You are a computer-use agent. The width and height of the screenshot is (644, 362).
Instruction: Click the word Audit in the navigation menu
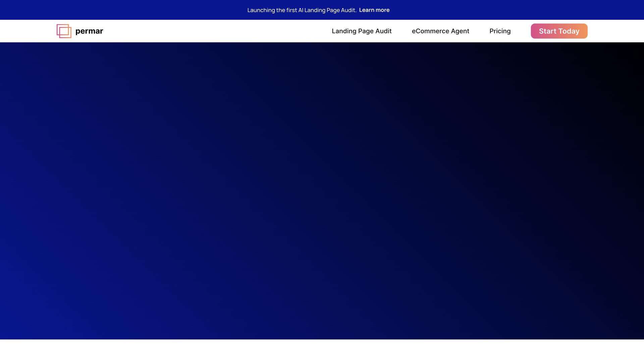pos(383,31)
